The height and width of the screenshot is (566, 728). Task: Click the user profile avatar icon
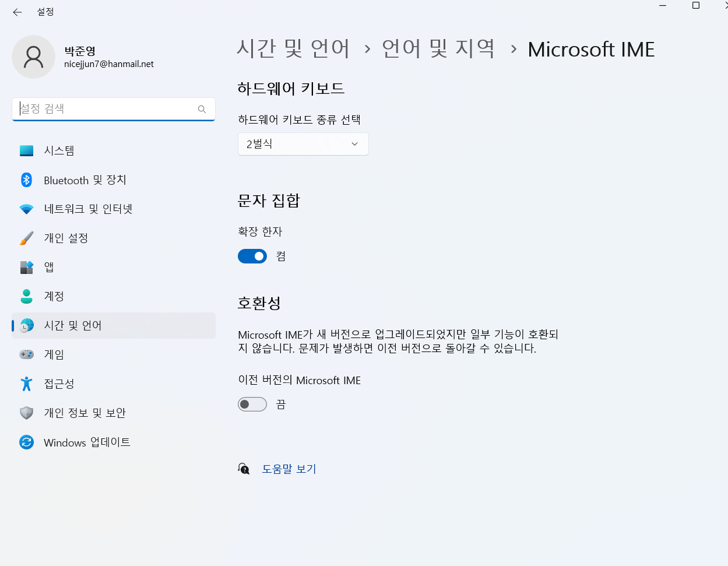point(33,57)
